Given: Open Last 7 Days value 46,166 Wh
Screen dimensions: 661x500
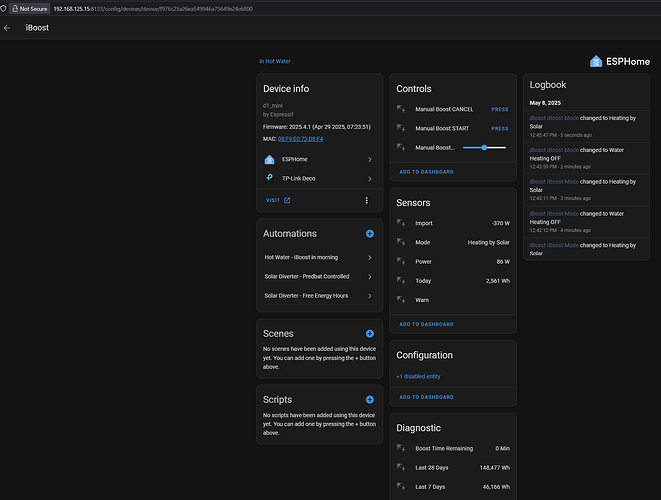Looking at the screenshot, I should (496, 487).
